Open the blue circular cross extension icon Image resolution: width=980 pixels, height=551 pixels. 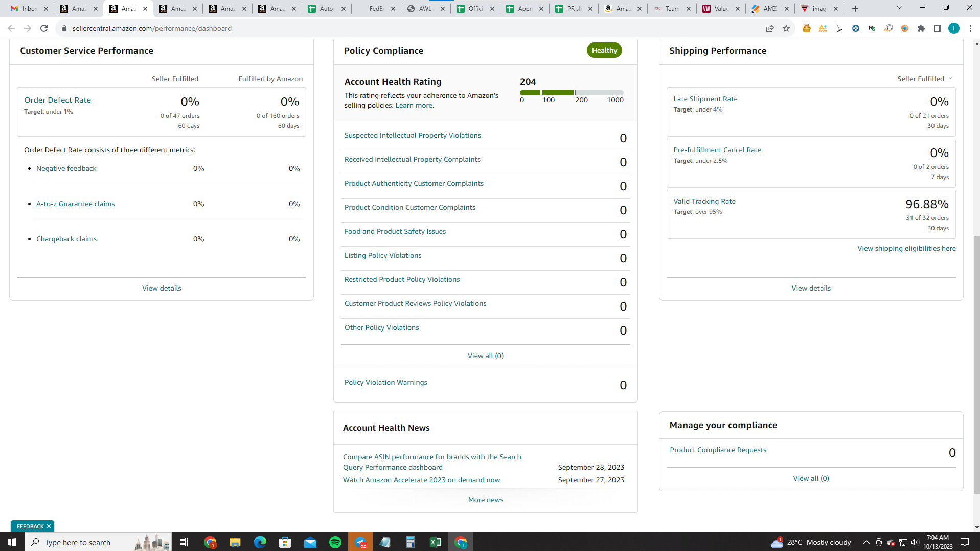(856, 28)
